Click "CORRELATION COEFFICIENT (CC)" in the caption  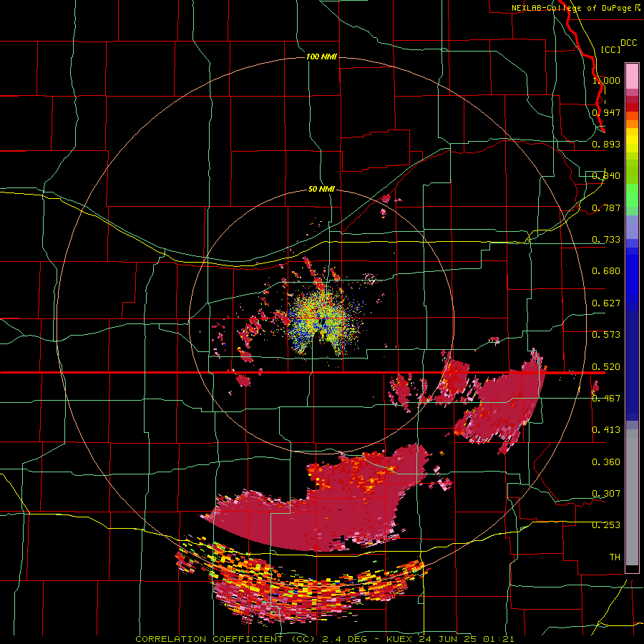pos(225,639)
